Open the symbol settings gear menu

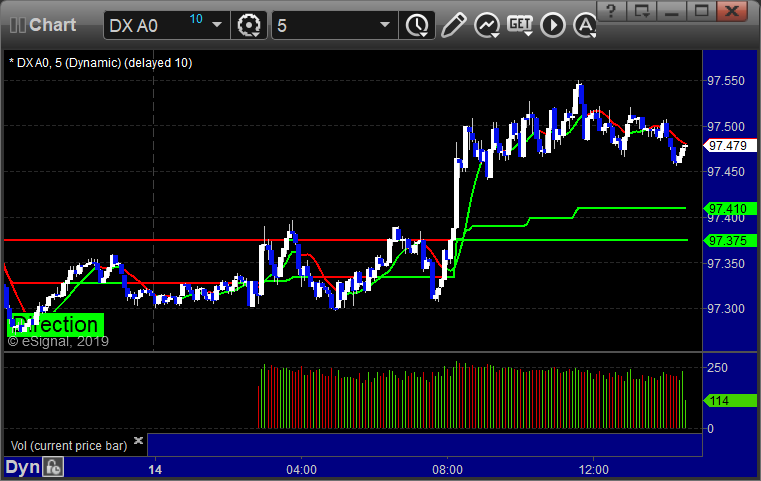(x=248, y=25)
